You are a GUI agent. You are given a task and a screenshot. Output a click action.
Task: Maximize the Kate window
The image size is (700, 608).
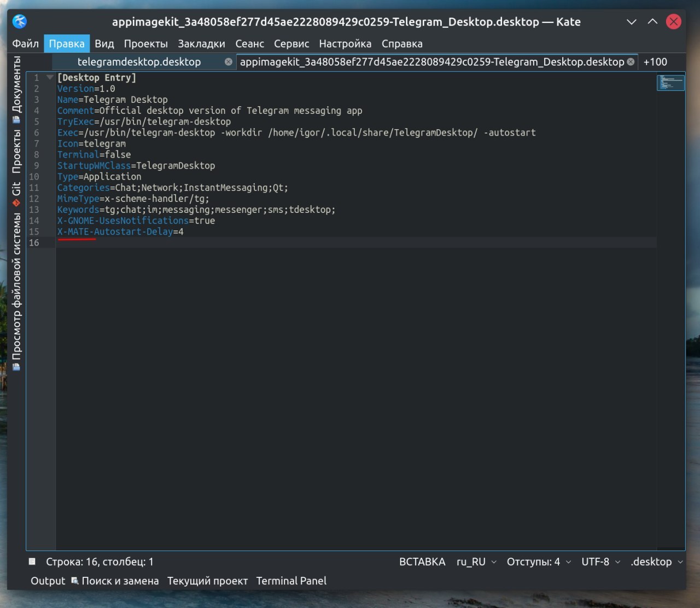point(652,22)
